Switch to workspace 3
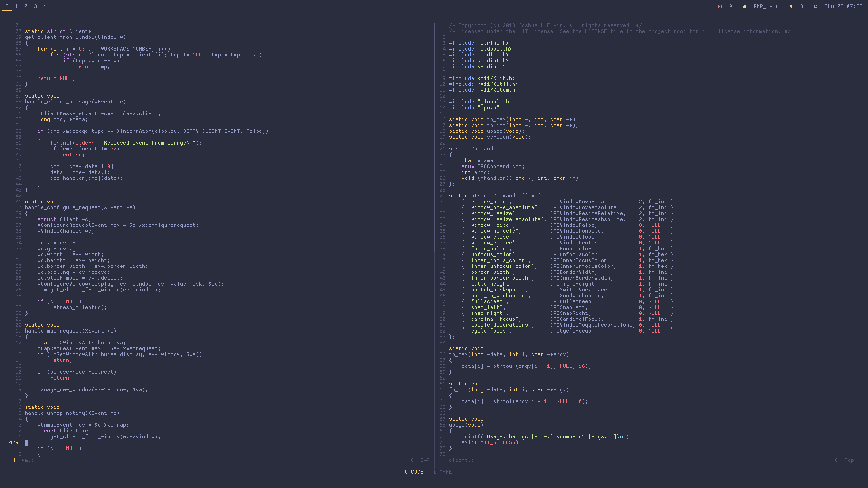 pos(35,6)
